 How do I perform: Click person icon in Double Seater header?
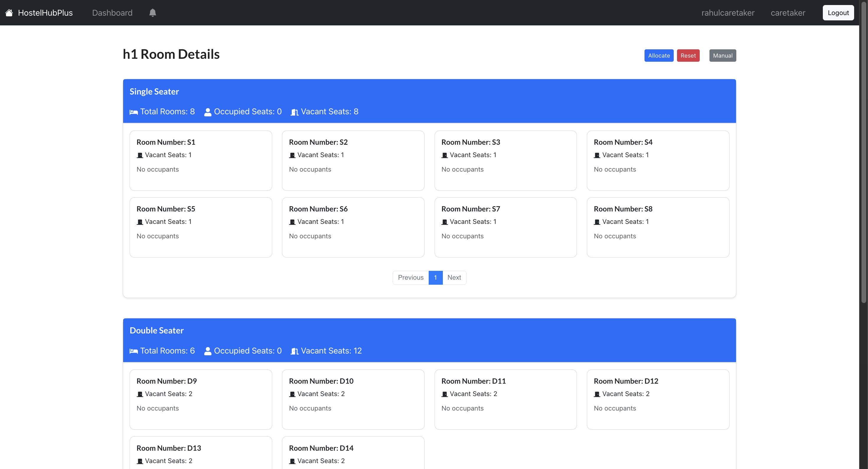pos(208,351)
